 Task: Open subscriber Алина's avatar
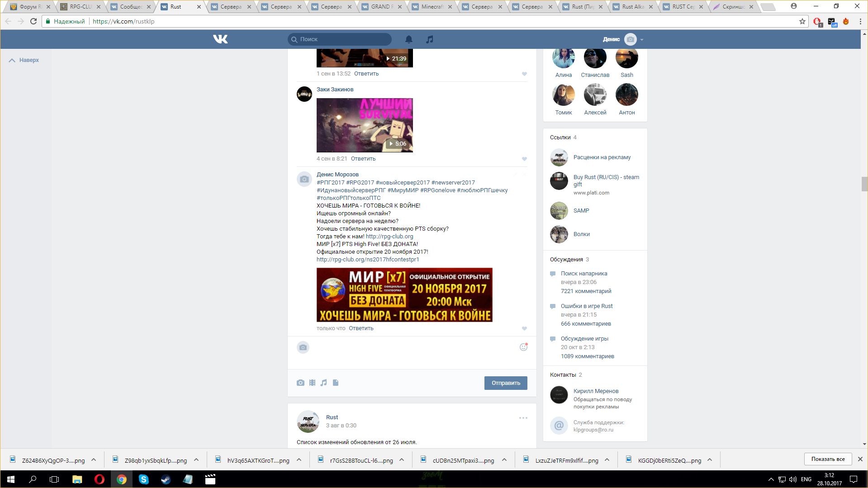(x=564, y=57)
